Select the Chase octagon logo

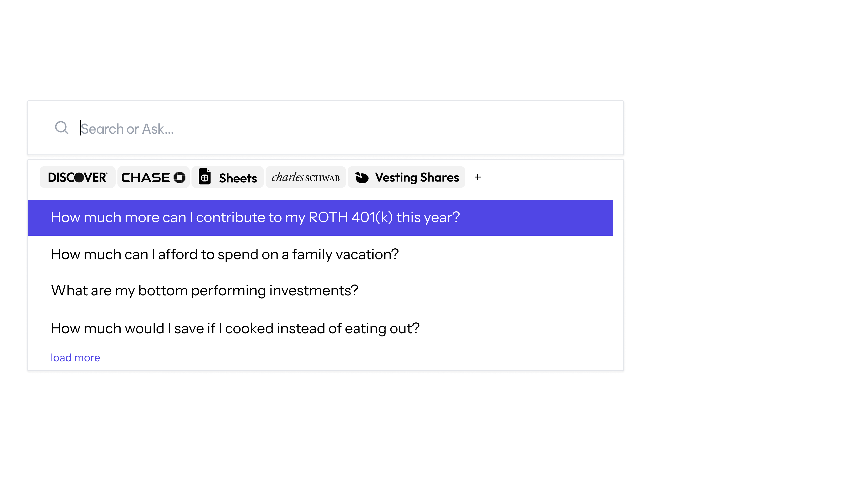pyautogui.click(x=180, y=177)
